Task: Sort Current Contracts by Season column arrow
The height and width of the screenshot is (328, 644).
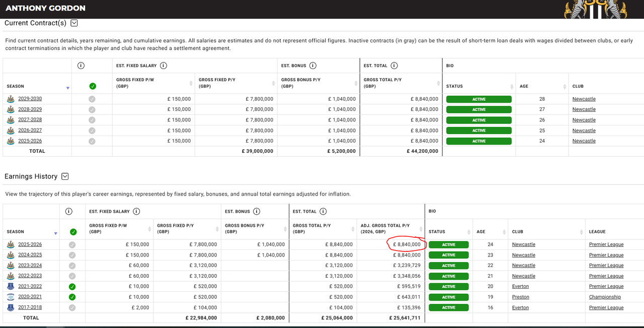Action: tap(68, 88)
